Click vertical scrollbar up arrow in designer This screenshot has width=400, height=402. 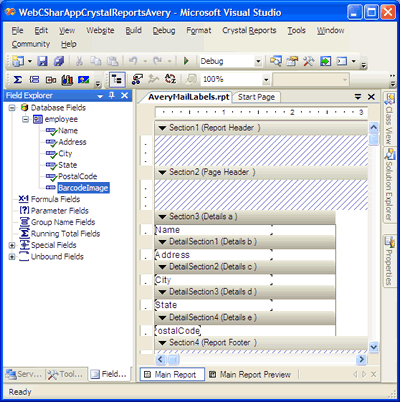[x=374, y=127]
